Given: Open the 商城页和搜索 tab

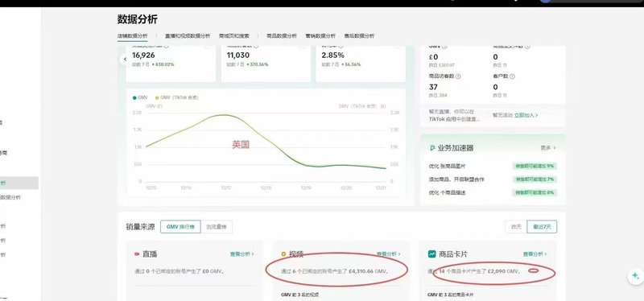Looking at the screenshot, I should tap(234, 35).
